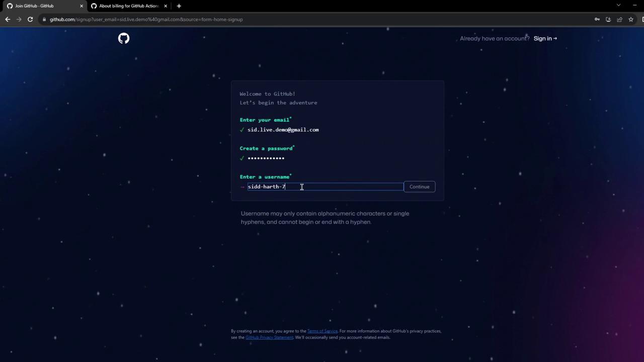This screenshot has width=644, height=362.
Task: Close the Join GitHub tab
Action: 82,6
